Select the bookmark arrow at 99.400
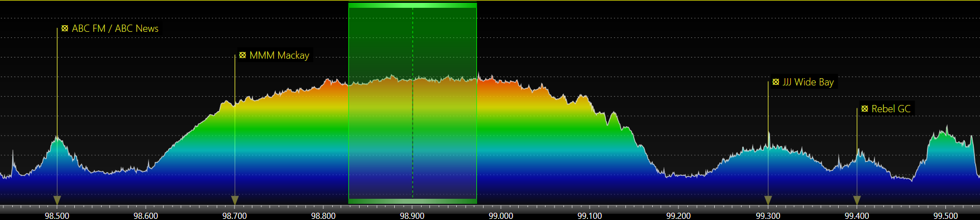980x220 pixels. [x=857, y=200]
